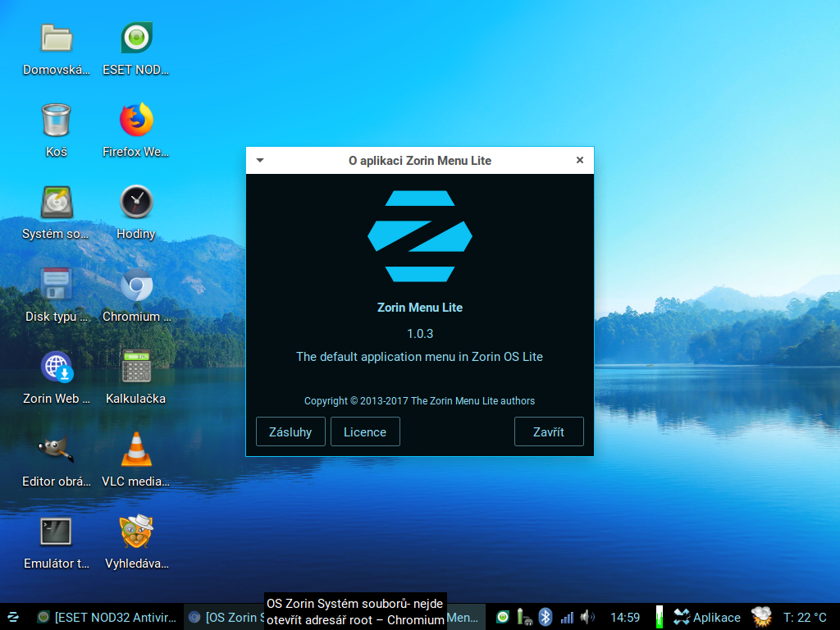Switch to OS Zorin Chromium taskbar window
The width and height of the screenshot is (840, 630).
coord(225,617)
